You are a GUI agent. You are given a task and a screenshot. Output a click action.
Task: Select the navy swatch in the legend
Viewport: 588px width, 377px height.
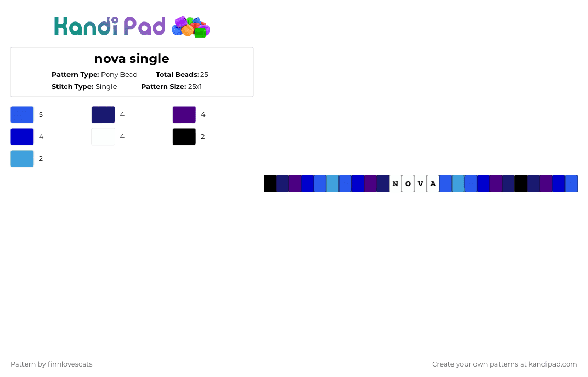click(x=103, y=115)
